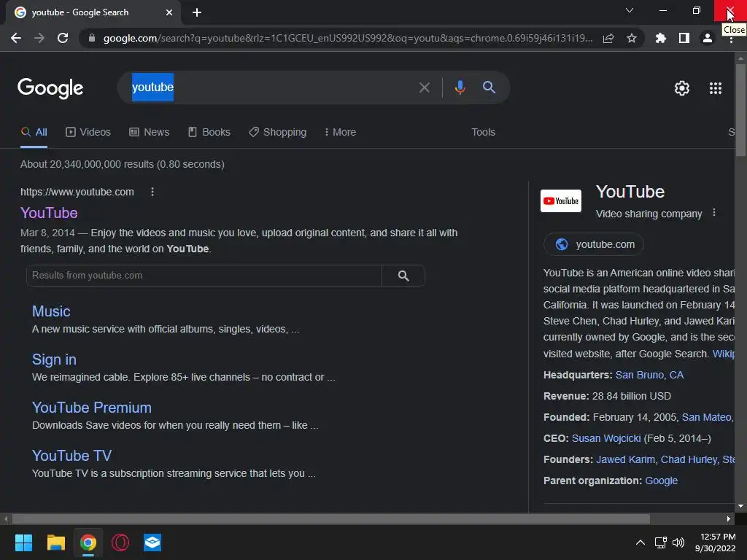Open Google quick settings gear
This screenshot has width=747, height=560.
(682, 88)
